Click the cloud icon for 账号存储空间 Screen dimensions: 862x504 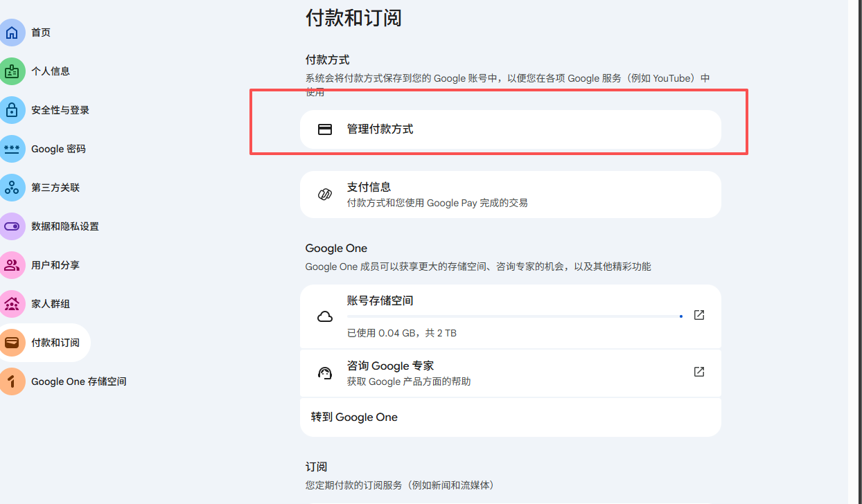point(324,316)
